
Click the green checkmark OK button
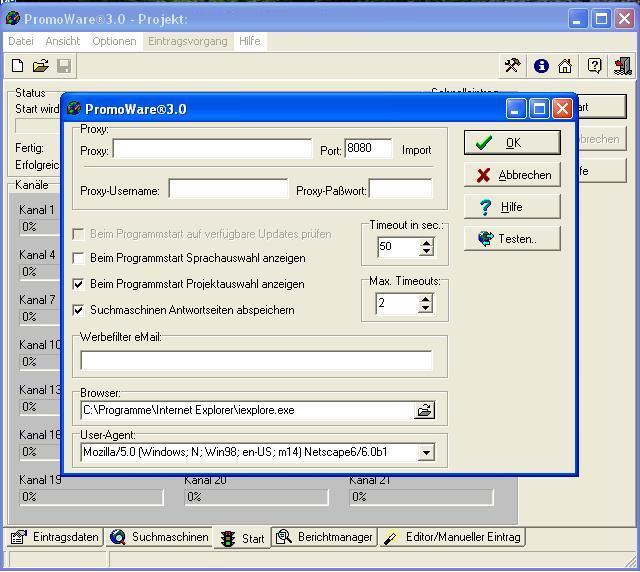pyautogui.click(x=512, y=142)
